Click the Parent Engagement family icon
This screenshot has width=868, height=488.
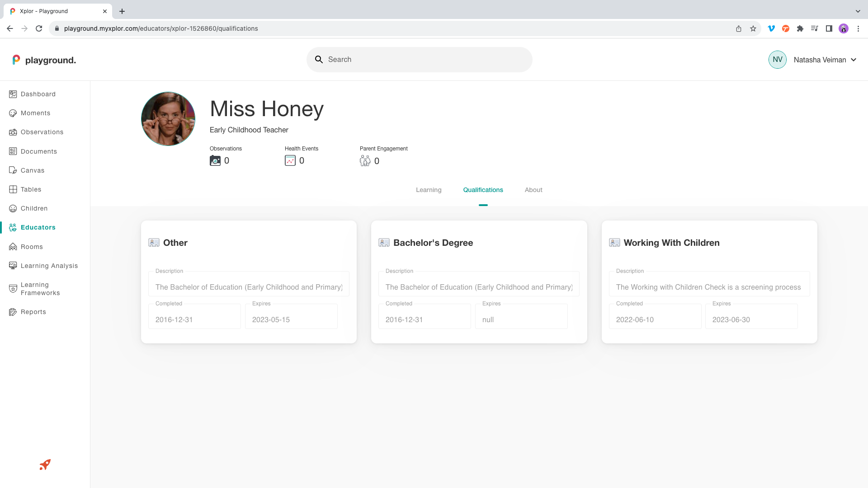365,160
